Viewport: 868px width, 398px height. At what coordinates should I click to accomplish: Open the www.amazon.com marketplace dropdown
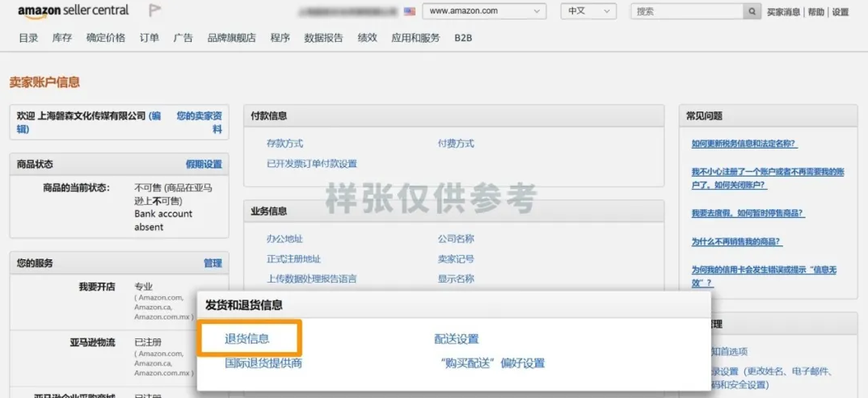click(484, 11)
